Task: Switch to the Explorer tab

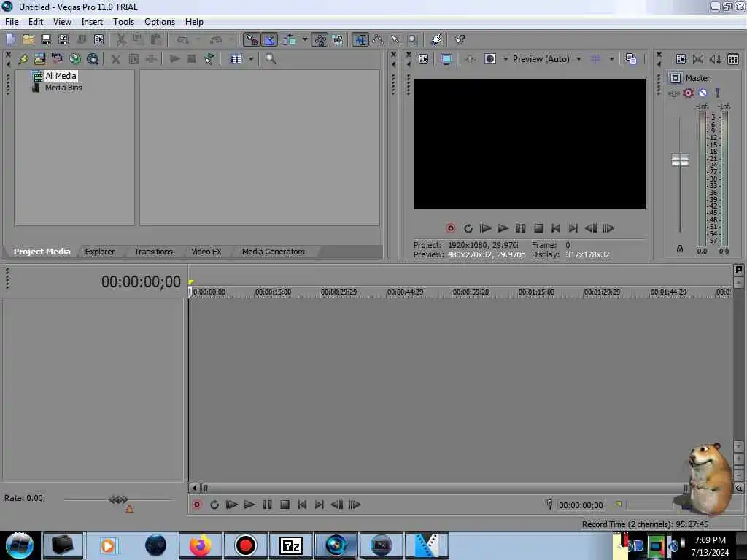Action: coord(99,252)
